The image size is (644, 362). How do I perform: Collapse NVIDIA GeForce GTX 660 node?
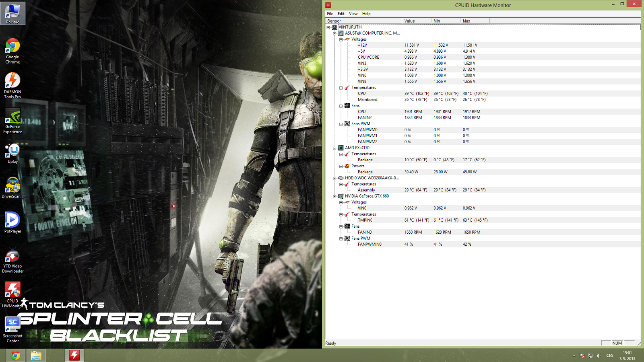point(334,196)
